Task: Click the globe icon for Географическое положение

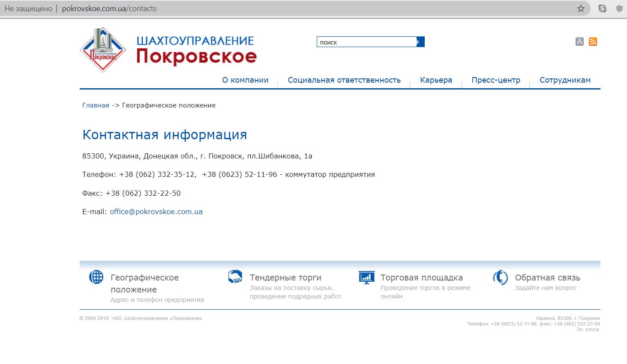Action: pyautogui.click(x=96, y=277)
